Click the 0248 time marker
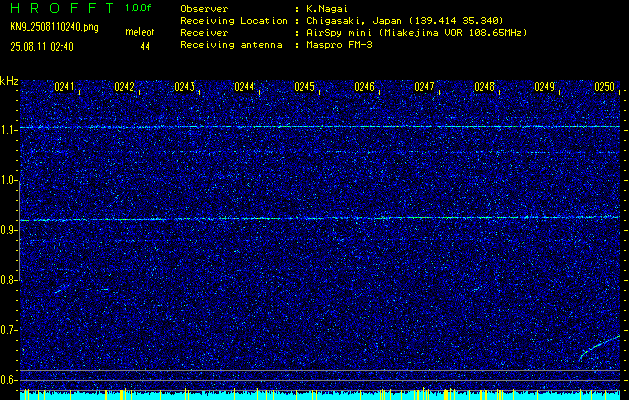Viewport: 629px width, 400px height. point(484,87)
